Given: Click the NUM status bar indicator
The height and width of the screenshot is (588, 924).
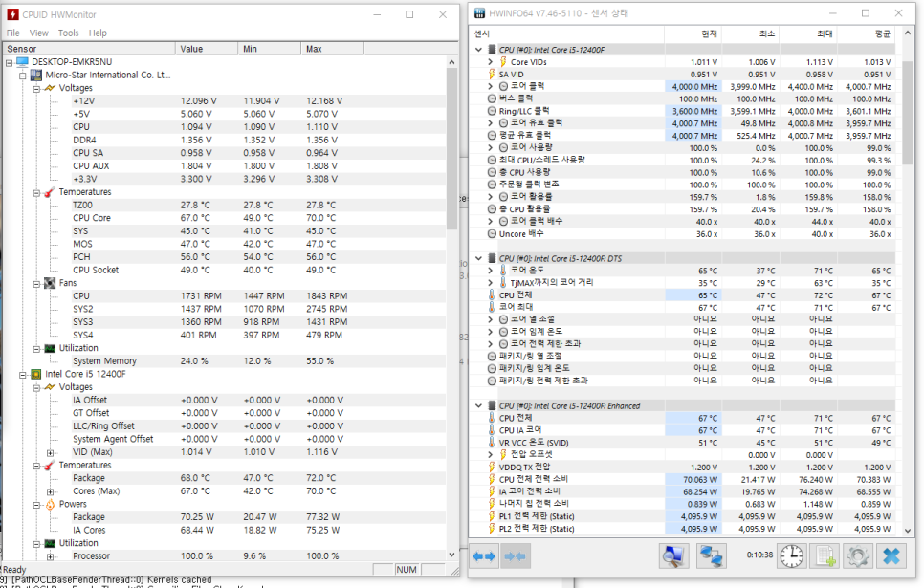Looking at the screenshot, I should [x=407, y=569].
